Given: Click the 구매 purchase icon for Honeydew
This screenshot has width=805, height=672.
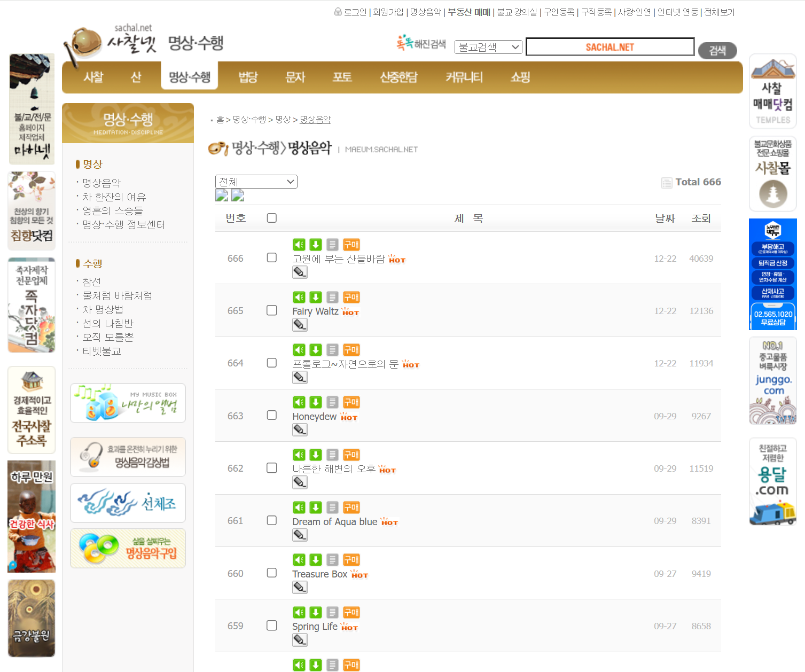Looking at the screenshot, I should click(351, 402).
